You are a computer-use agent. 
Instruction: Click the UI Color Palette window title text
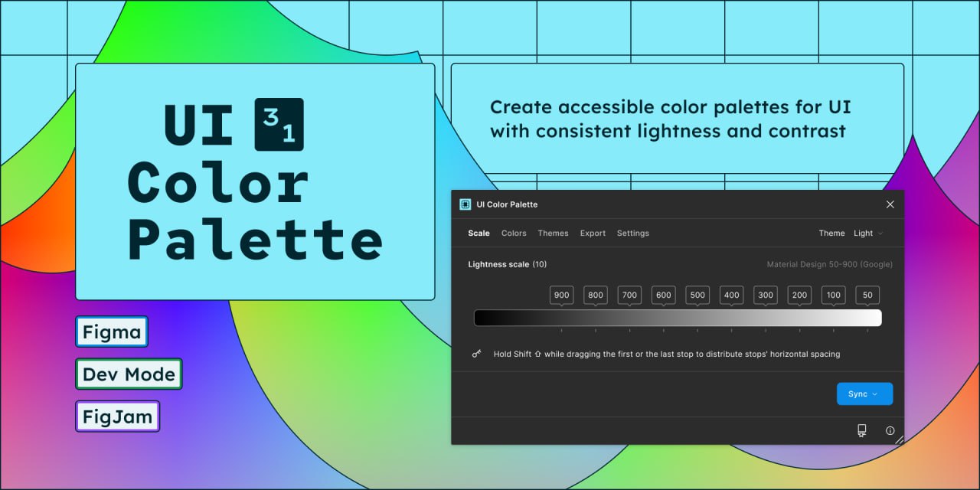[507, 204]
